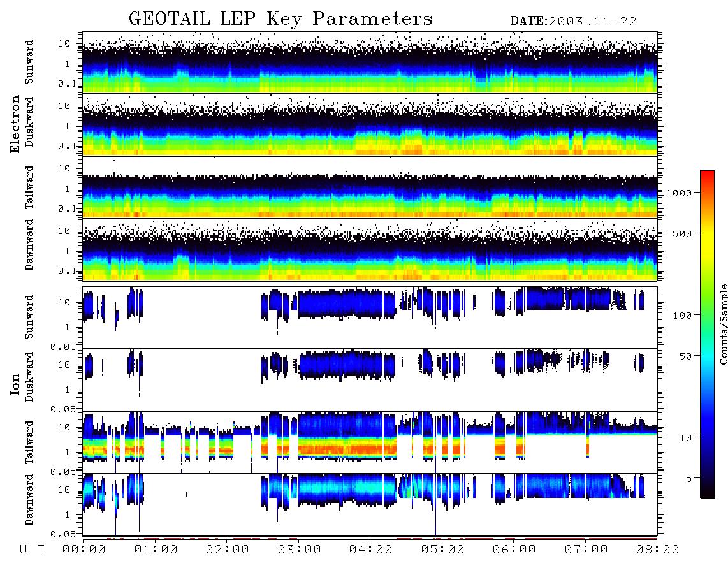
Task: Select the 01:00 time tick label
Action: [156, 550]
